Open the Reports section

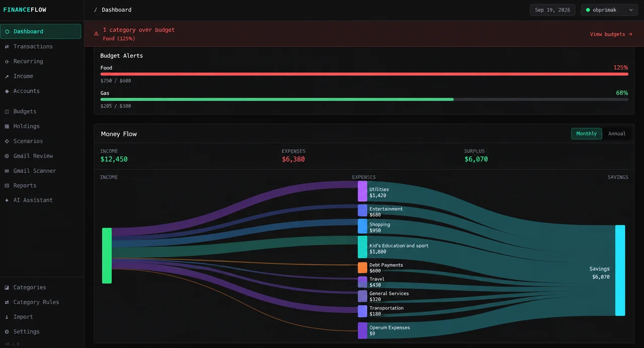point(41,185)
